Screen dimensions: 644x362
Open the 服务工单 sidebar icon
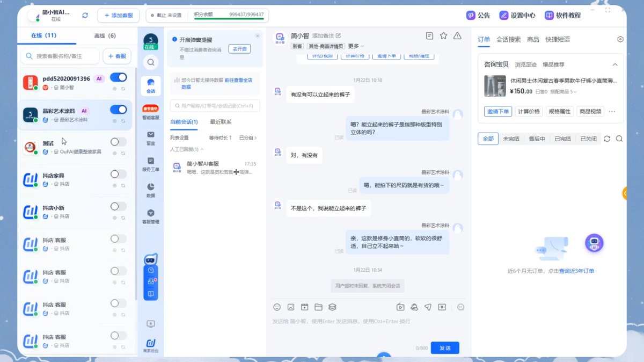coord(151,164)
